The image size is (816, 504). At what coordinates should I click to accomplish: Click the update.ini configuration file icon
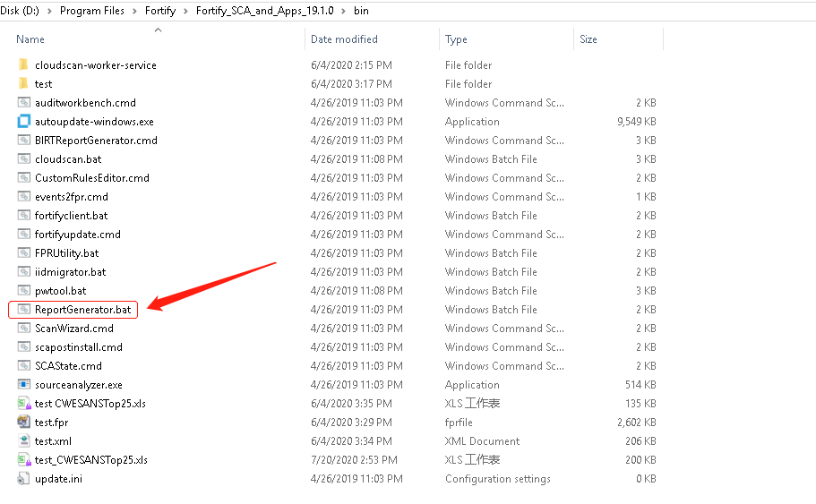[23, 479]
